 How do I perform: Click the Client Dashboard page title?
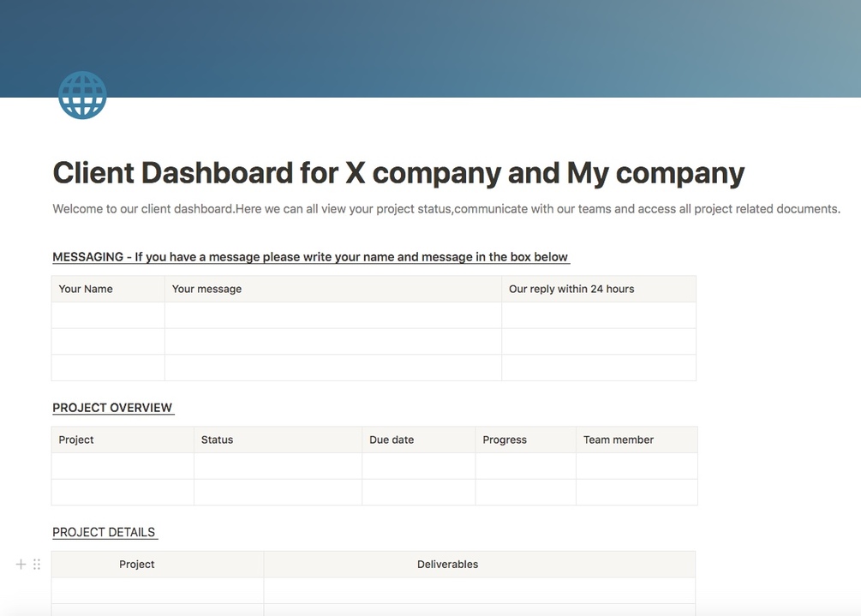[x=398, y=173]
